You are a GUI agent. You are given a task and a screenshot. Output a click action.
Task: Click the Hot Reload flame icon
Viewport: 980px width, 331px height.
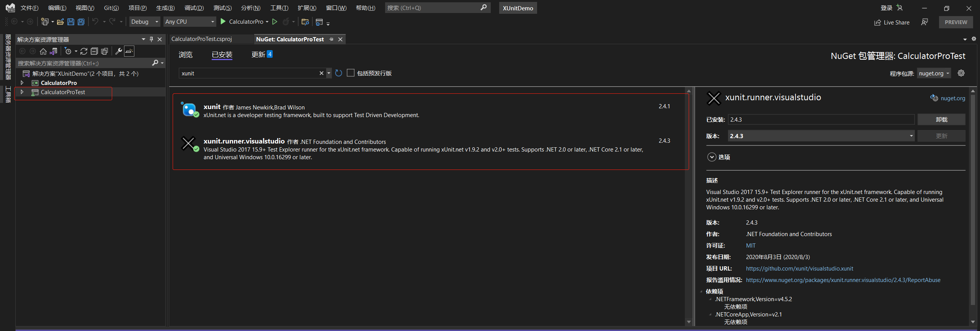[x=286, y=22]
